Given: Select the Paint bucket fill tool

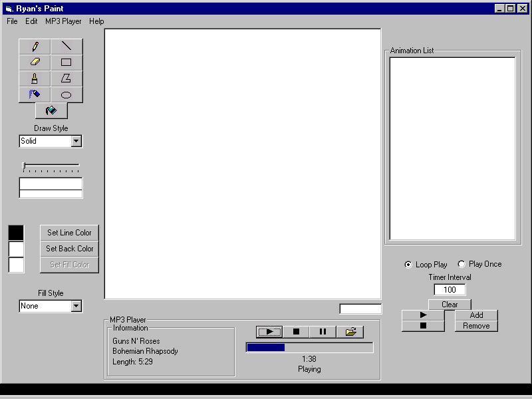Looking at the screenshot, I should pos(51,110).
